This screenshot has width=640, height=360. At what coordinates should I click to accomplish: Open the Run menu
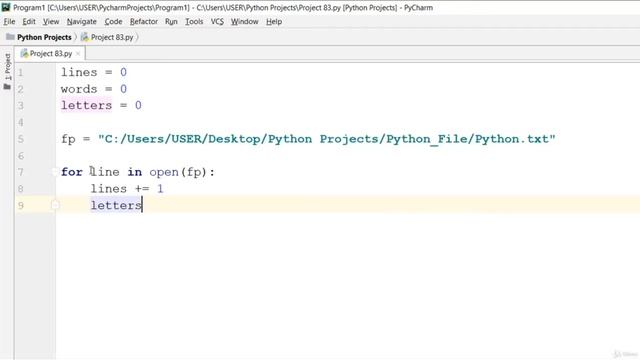(171, 22)
